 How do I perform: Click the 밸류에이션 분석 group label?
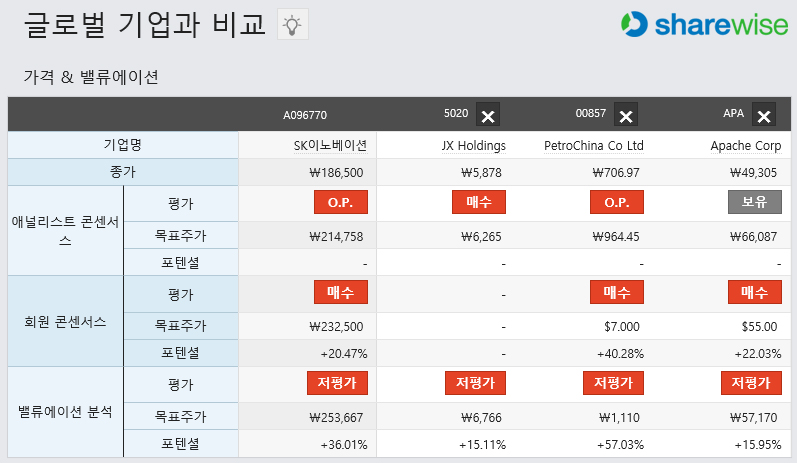(x=65, y=412)
